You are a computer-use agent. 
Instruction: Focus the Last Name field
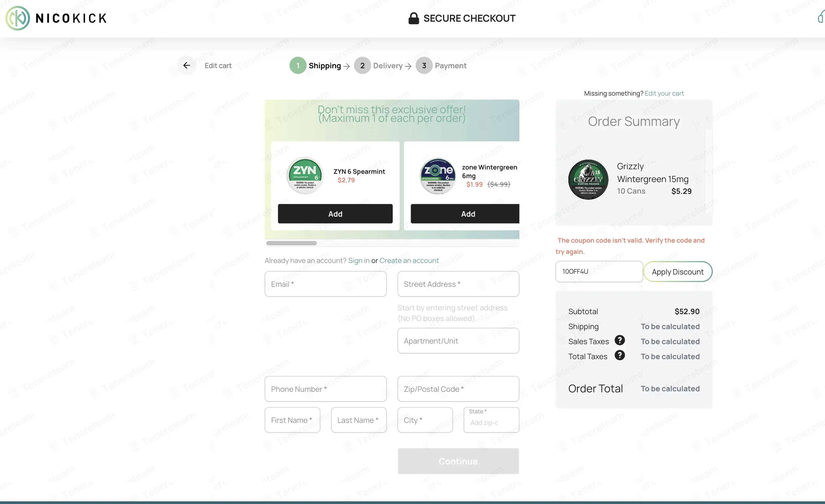pyautogui.click(x=359, y=420)
